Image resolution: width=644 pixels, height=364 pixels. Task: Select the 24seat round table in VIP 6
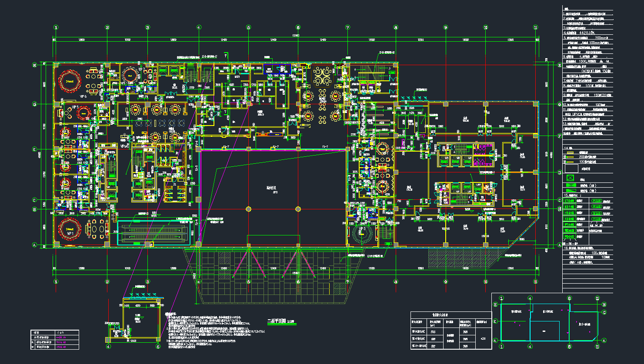[69, 81]
